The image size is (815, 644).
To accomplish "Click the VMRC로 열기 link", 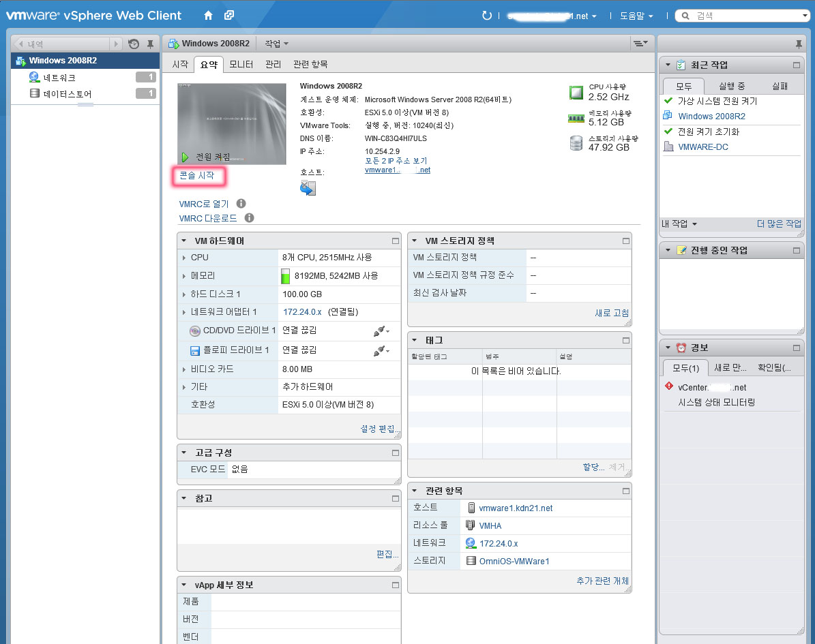I will pyautogui.click(x=204, y=204).
